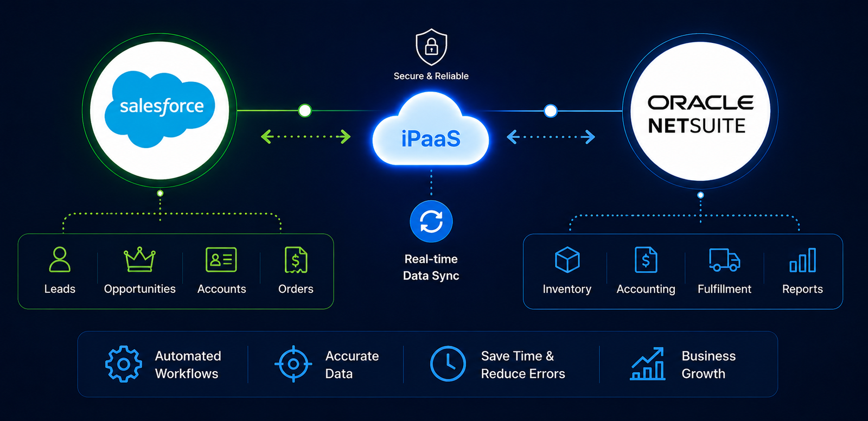The height and width of the screenshot is (421, 868).
Task: Select the Inventory box icon
Action: coord(567,260)
